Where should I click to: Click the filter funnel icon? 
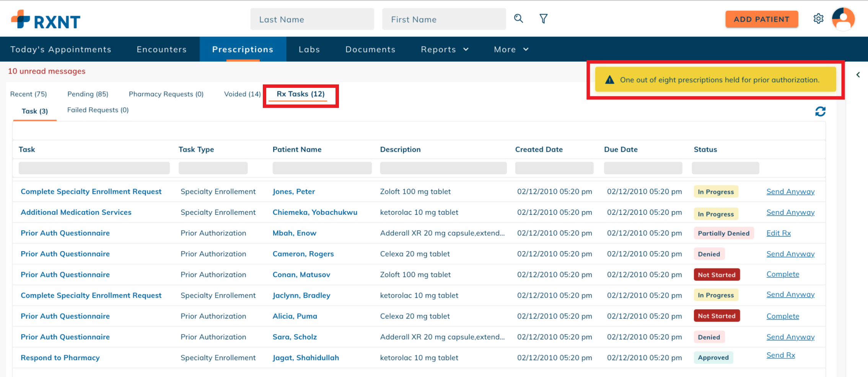click(x=543, y=18)
